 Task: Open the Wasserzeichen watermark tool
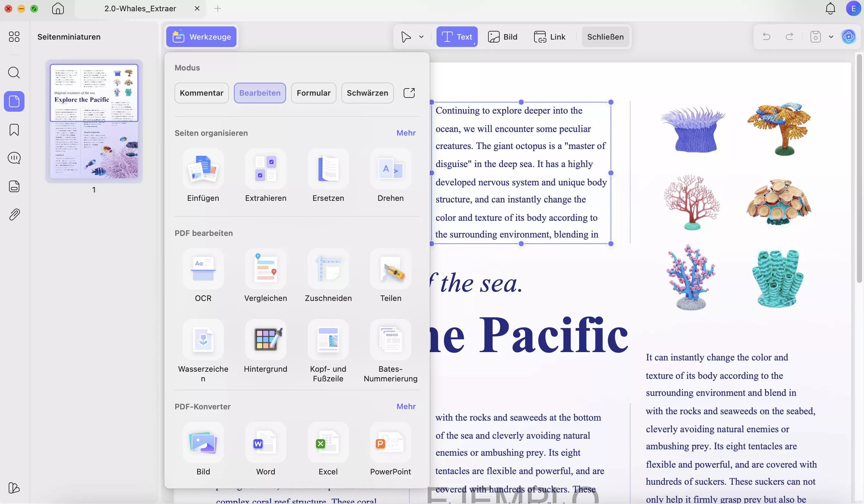point(203,340)
